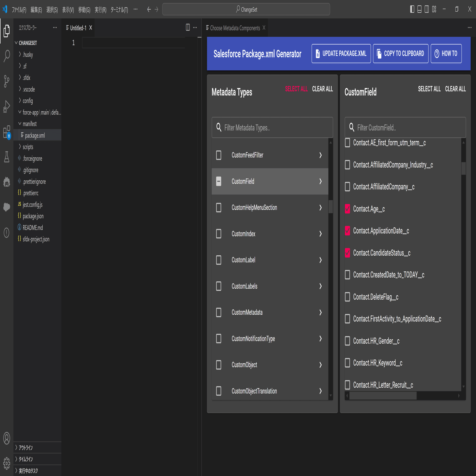This screenshot has height=476, width=476.
Task: Open the Testing beaker icon
Action: click(7, 157)
